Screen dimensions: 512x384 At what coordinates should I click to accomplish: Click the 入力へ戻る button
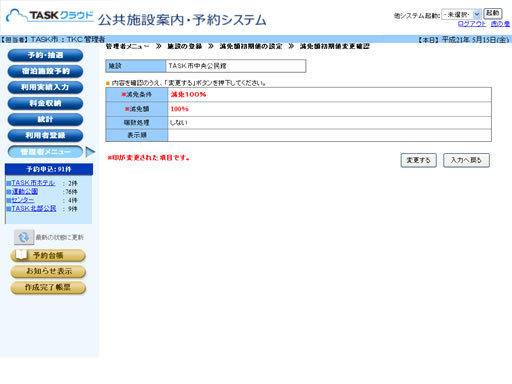click(x=466, y=160)
